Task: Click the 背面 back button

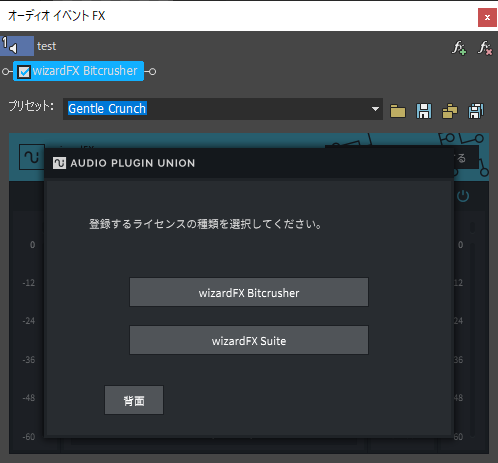Action: point(134,400)
